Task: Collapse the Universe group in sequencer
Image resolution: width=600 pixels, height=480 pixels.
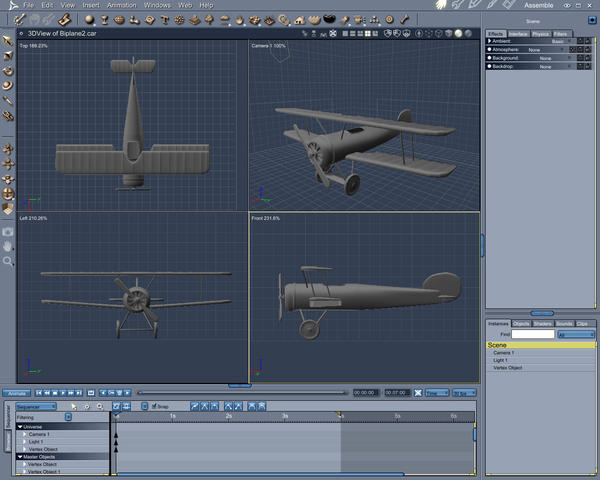Action: click(20, 426)
